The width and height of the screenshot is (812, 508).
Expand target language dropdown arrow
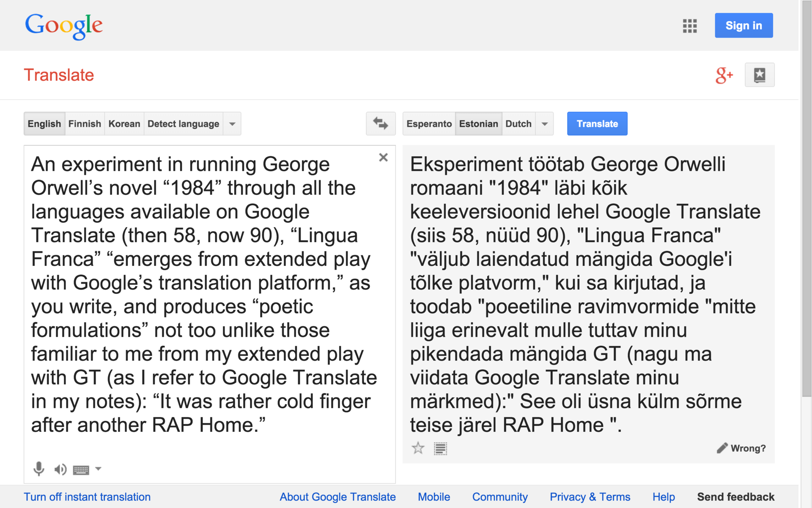point(544,124)
